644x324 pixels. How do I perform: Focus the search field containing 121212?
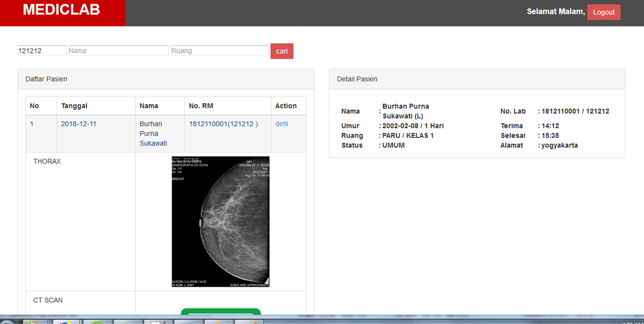(42, 51)
